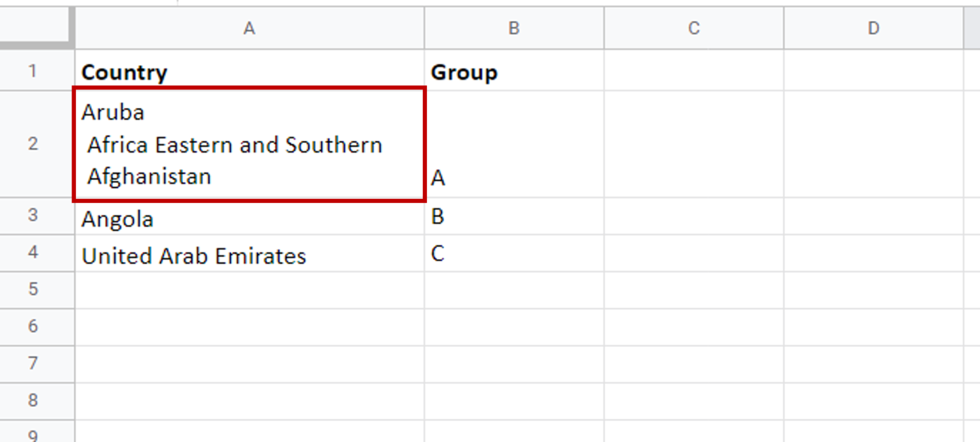The height and width of the screenshot is (442, 980).
Task: Click the highlighted cell containing Aruba
Action: coord(249,144)
